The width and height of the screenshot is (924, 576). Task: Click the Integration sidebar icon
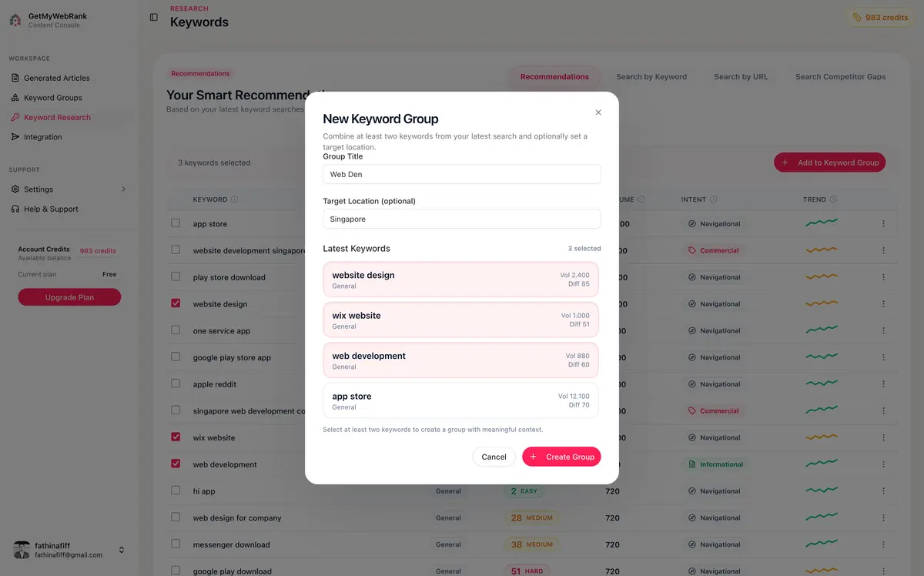point(15,136)
